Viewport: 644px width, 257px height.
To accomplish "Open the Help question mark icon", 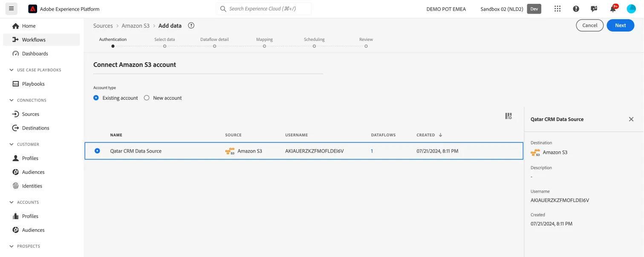I will click(576, 9).
